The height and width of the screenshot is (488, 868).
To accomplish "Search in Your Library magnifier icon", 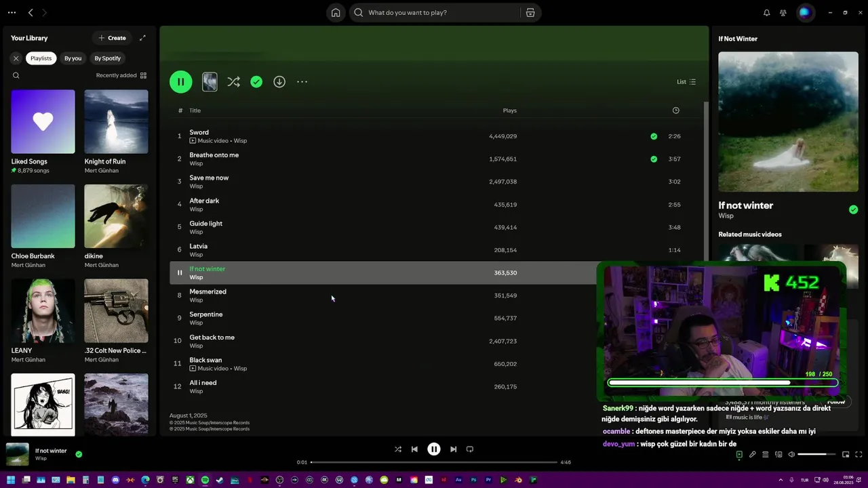I will coord(16,75).
